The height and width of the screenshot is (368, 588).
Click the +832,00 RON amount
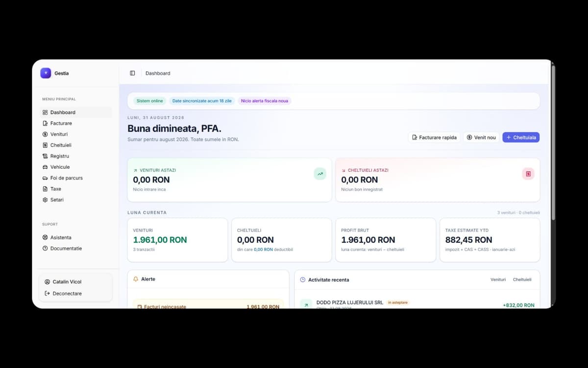518,305
